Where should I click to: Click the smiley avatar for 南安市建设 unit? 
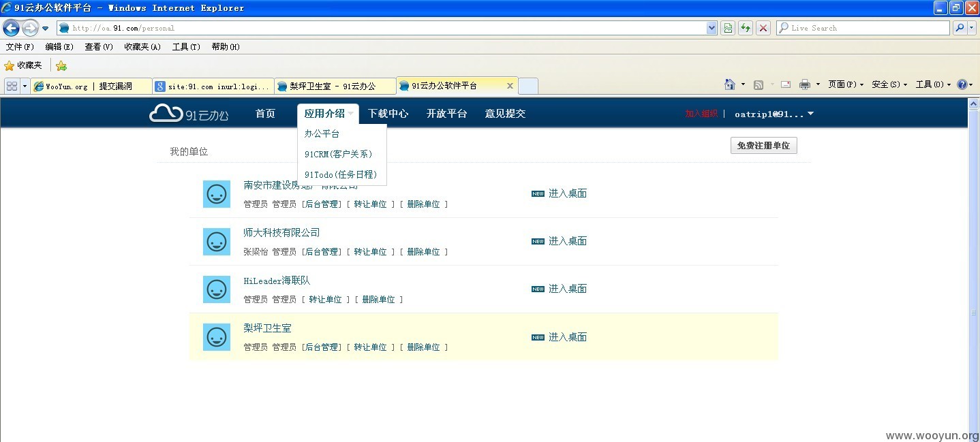click(217, 194)
